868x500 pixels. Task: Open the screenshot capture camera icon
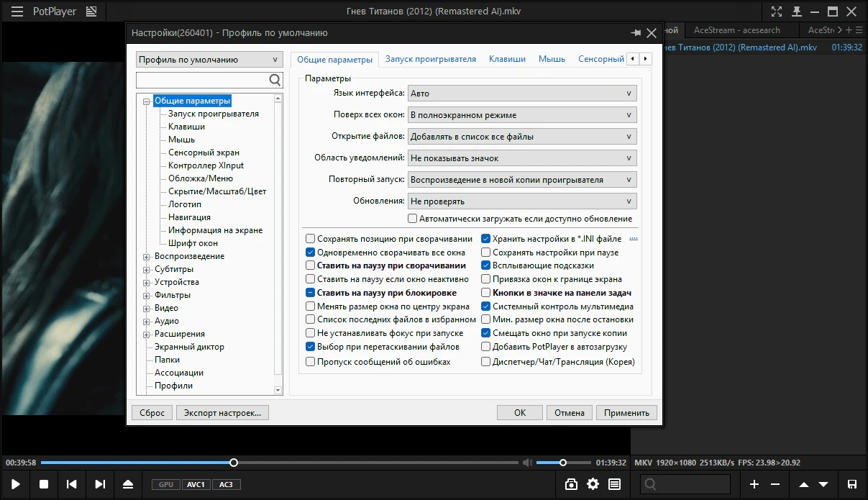(571, 484)
